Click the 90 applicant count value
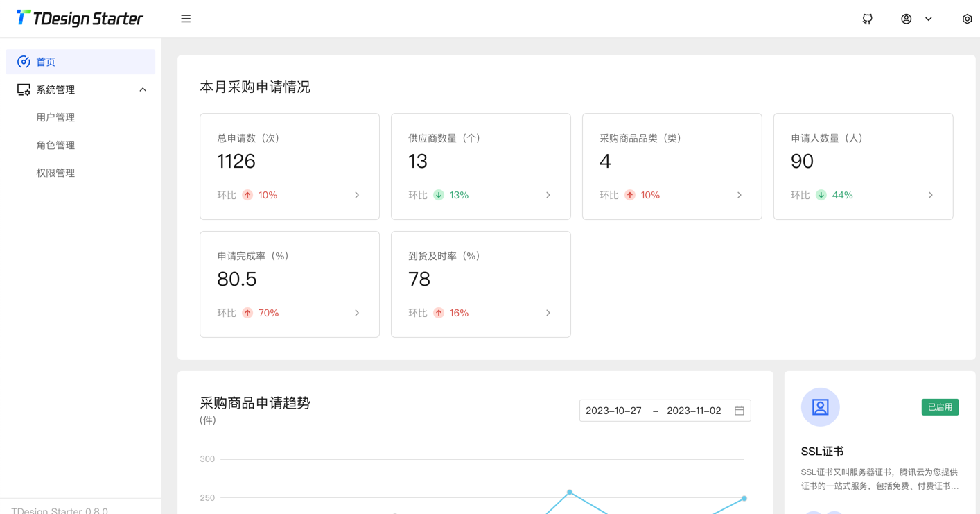This screenshot has width=980, height=514. click(802, 161)
